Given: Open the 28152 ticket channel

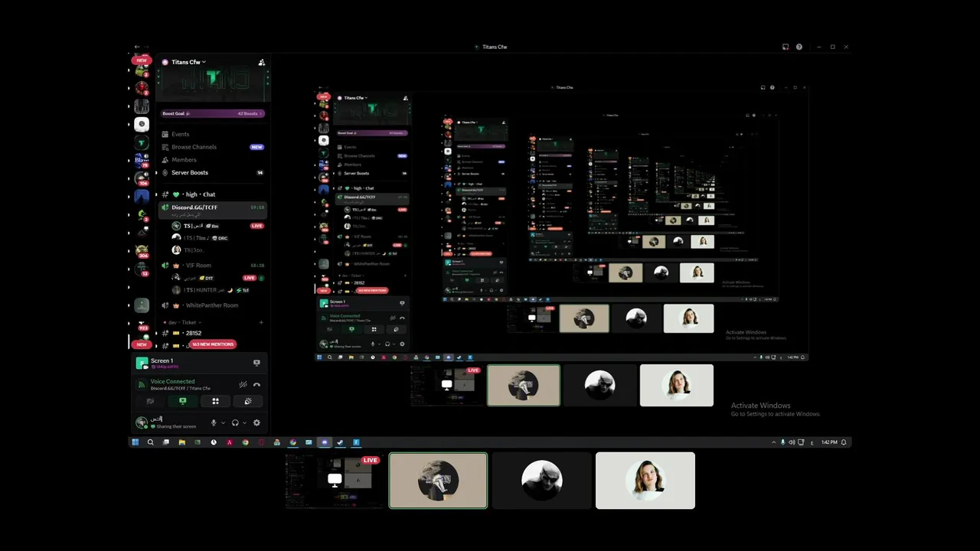Looking at the screenshot, I should click(212, 333).
